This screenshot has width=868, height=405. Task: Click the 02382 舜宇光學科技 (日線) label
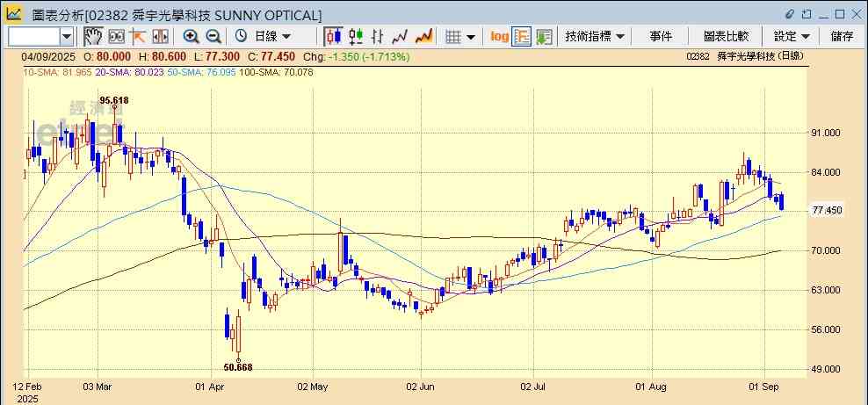744,56
